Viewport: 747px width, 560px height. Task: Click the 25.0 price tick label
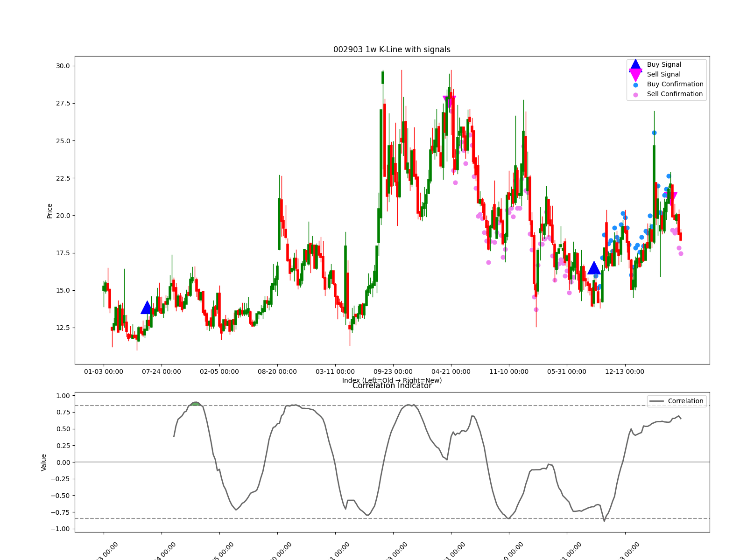coord(63,141)
